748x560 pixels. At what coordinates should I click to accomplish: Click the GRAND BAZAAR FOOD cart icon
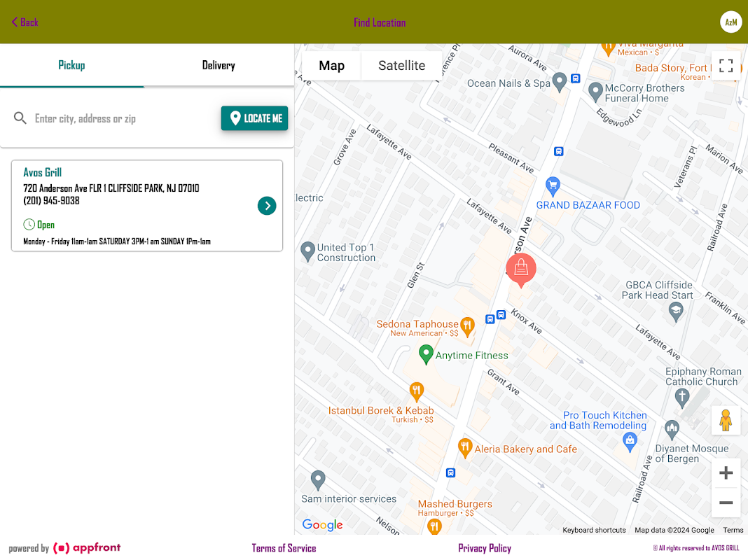(x=553, y=186)
